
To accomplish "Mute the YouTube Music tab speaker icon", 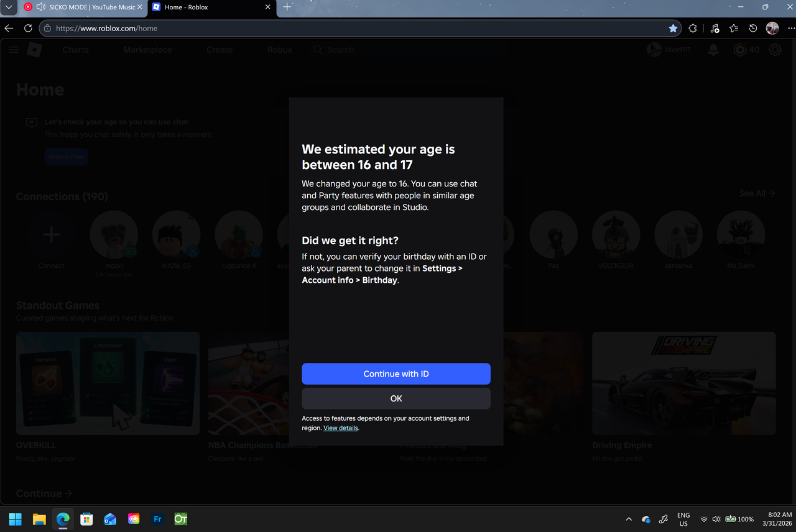I will pyautogui.click(x=41, y=7).
